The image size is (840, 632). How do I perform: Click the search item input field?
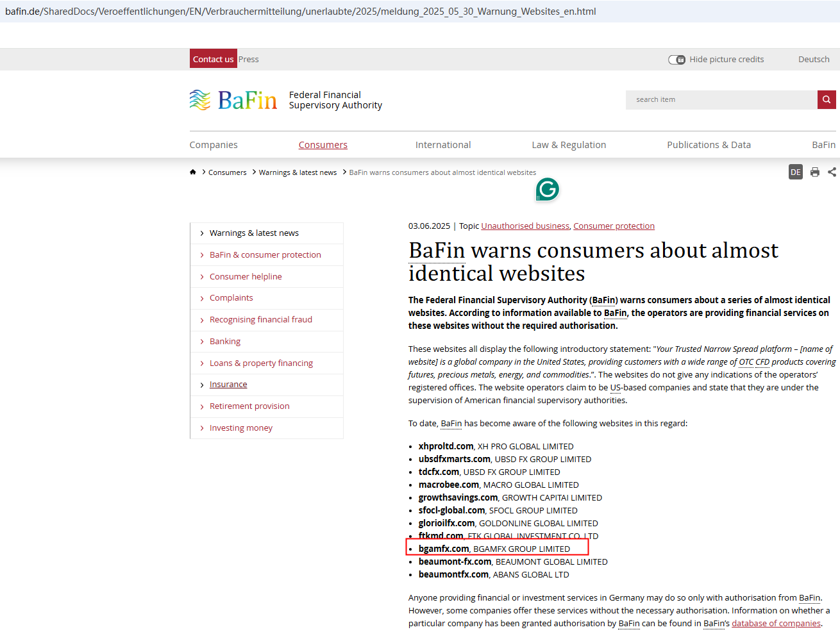(x=721, y=99)
